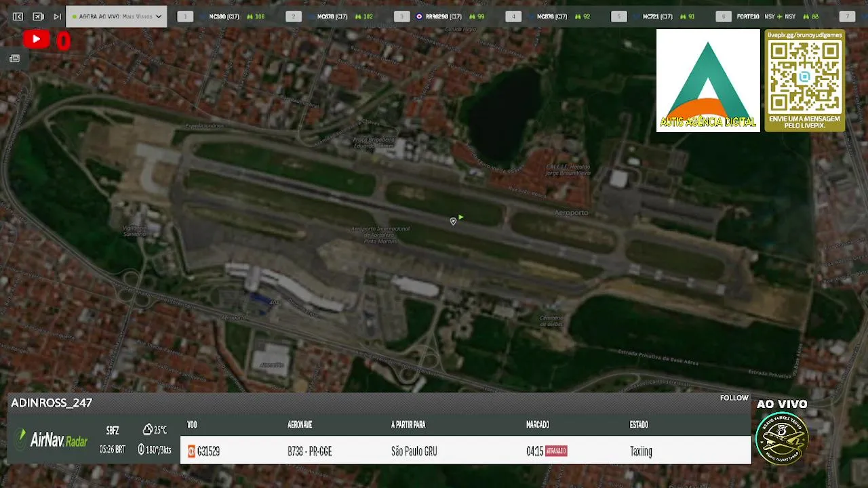Screen dimensions: 868x488
Task: Click the round aviation channel badge logo
Action: (782, 439)
